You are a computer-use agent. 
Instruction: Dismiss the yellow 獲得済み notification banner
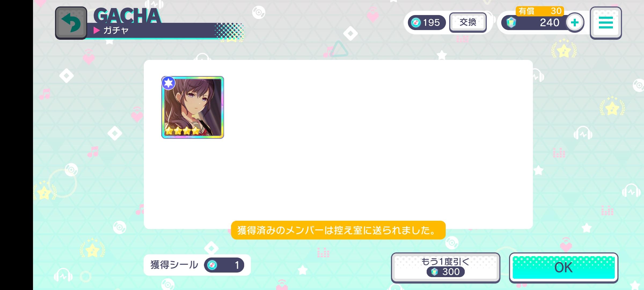tap(338, 230)
